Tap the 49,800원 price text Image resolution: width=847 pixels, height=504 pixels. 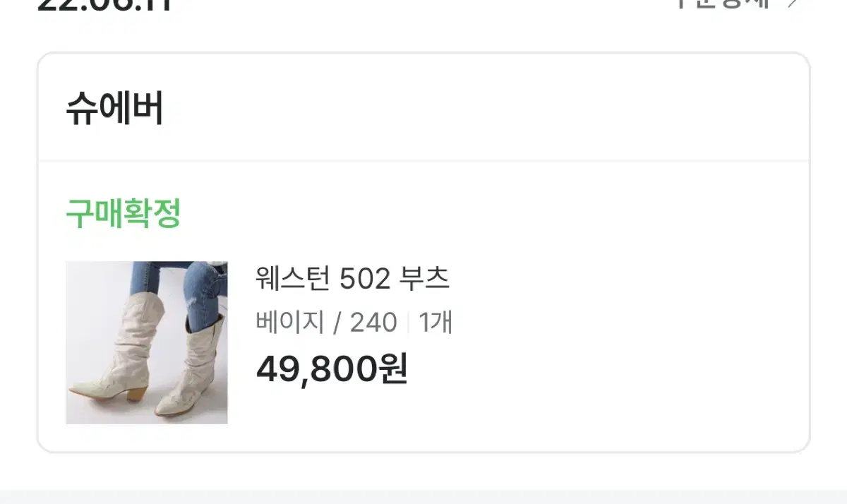(332, 368)
